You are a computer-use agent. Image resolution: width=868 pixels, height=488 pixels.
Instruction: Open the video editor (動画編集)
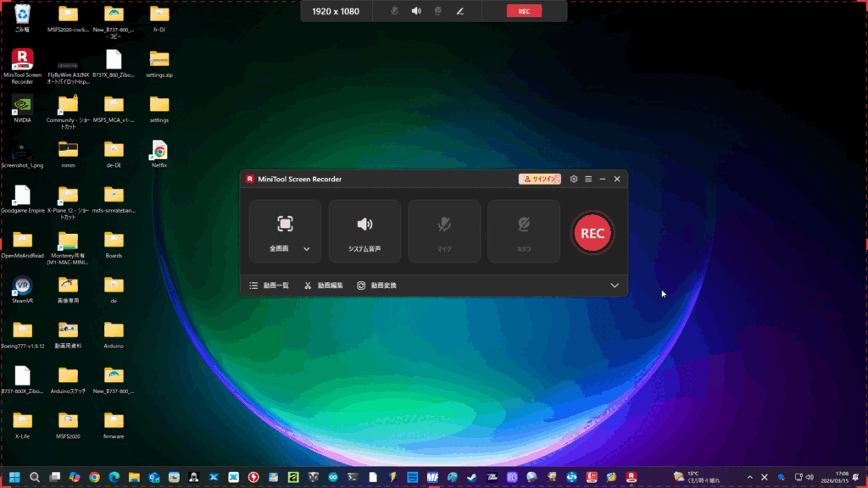coord(324,286)
